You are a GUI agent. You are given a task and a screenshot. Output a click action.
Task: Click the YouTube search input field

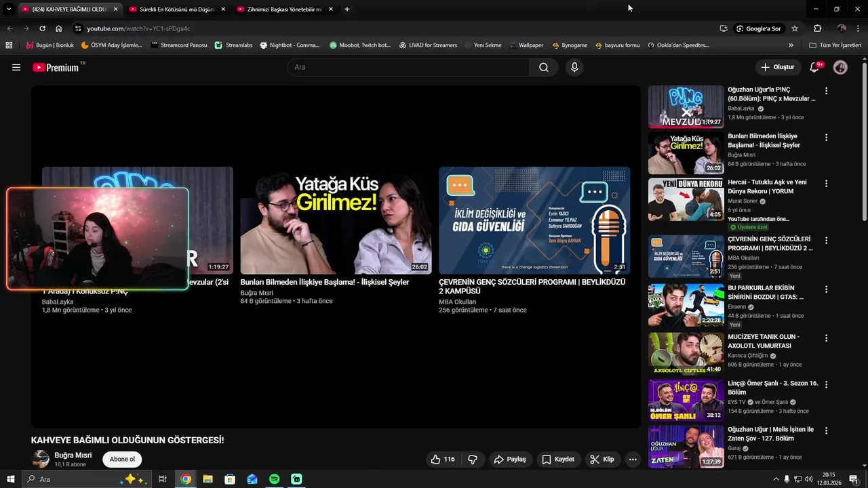[x=410, y=67]
